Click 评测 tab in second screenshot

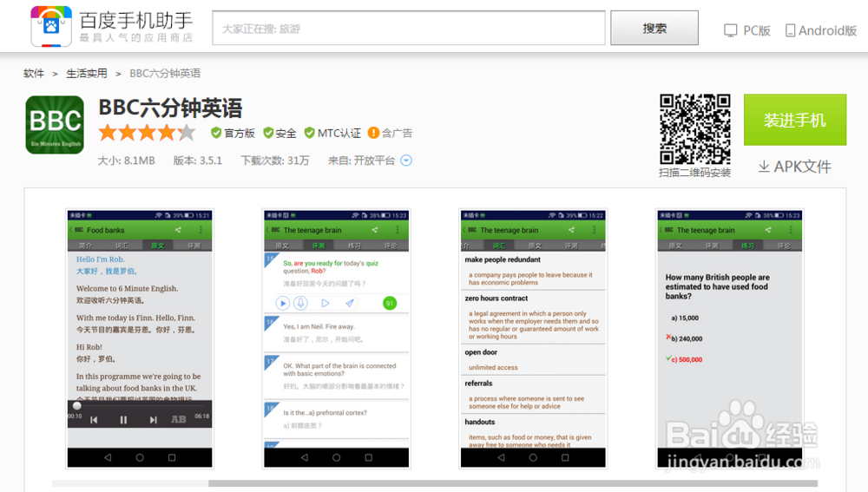[x=318, y=246]
